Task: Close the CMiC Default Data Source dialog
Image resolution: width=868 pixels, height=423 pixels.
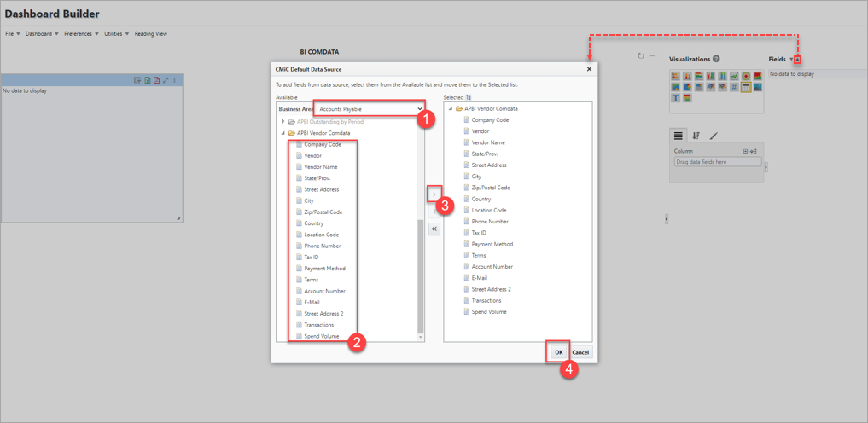Action: (x=589, y=69)
